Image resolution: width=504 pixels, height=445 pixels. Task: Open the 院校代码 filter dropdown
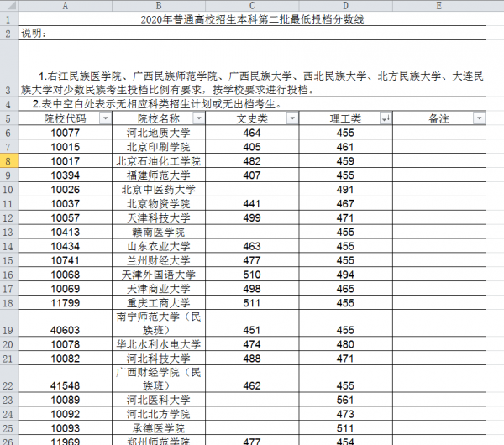pos(106,118)
